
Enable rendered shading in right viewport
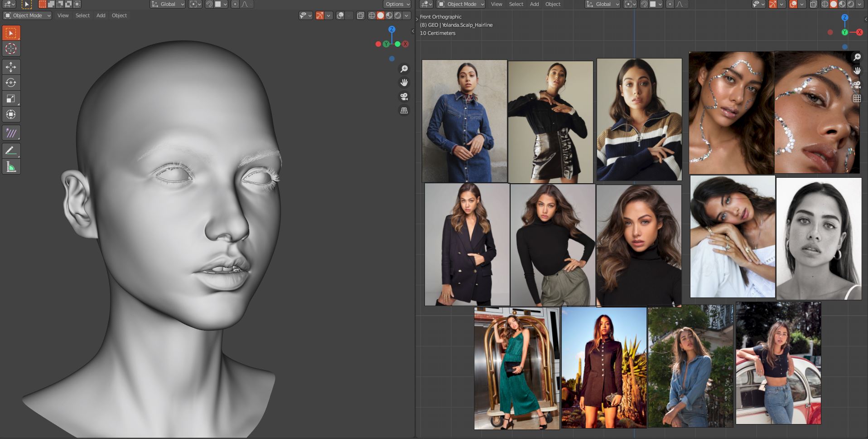coord(850,4)
